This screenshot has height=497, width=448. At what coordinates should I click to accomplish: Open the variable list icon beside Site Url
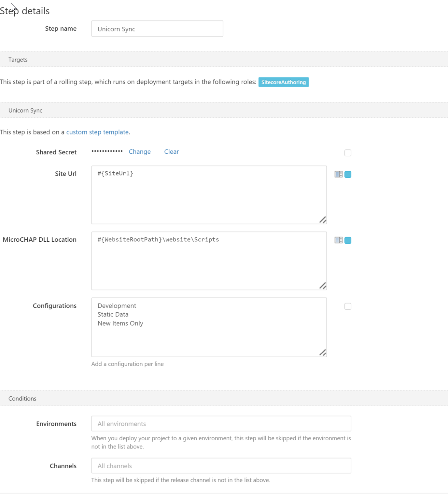[338, 174]
